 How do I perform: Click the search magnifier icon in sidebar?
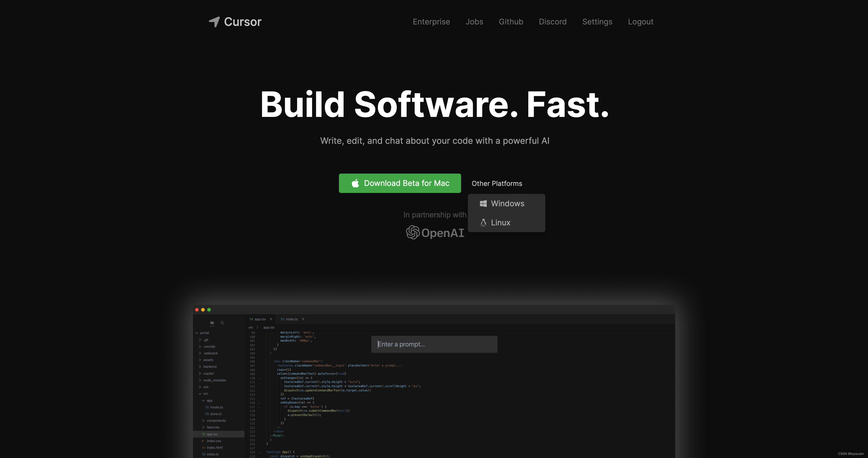[222, 323]
